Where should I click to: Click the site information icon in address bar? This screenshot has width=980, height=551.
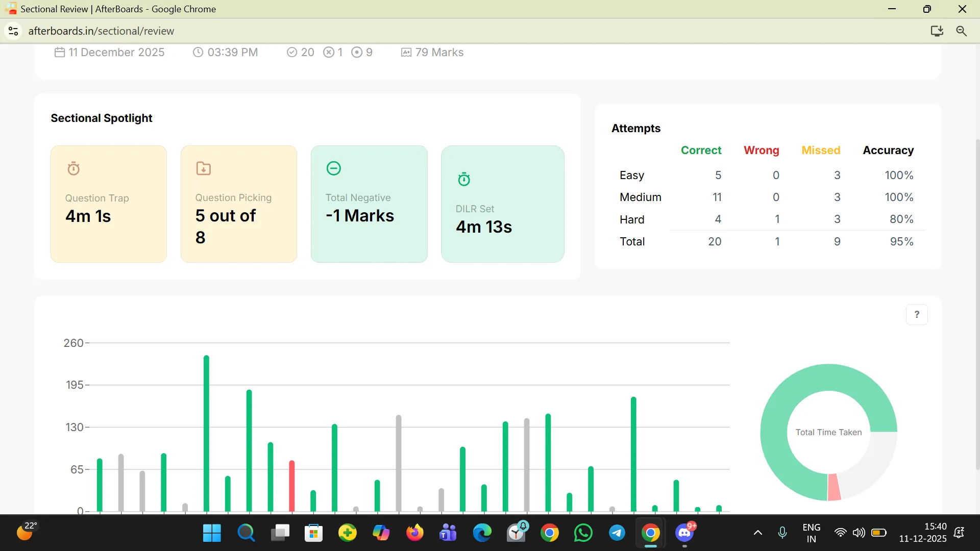13,31
